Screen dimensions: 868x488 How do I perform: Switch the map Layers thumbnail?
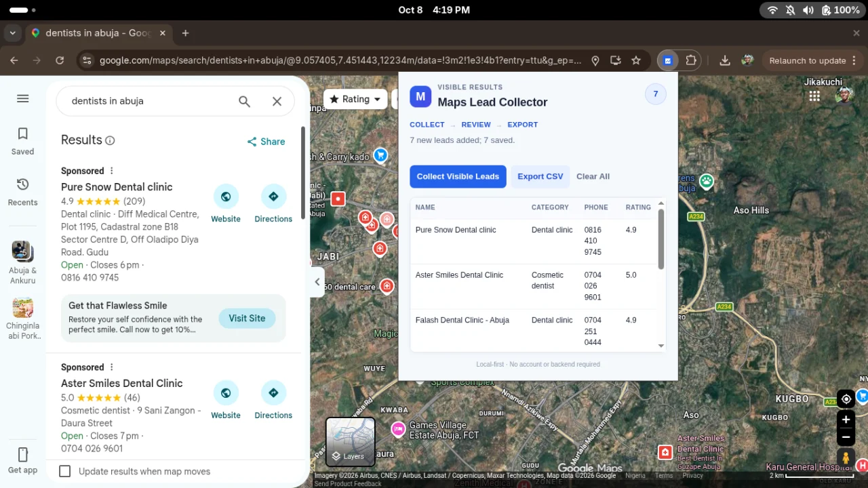pyautogui.click(x=351, y=442)
